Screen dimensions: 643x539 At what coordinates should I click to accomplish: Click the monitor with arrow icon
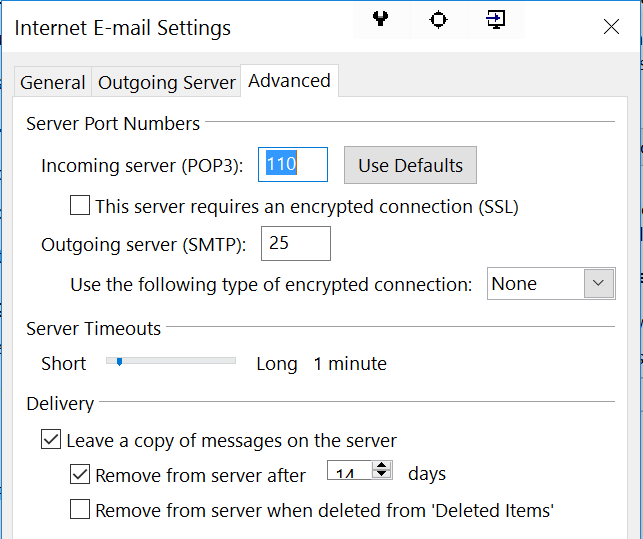tap(496, 19)
